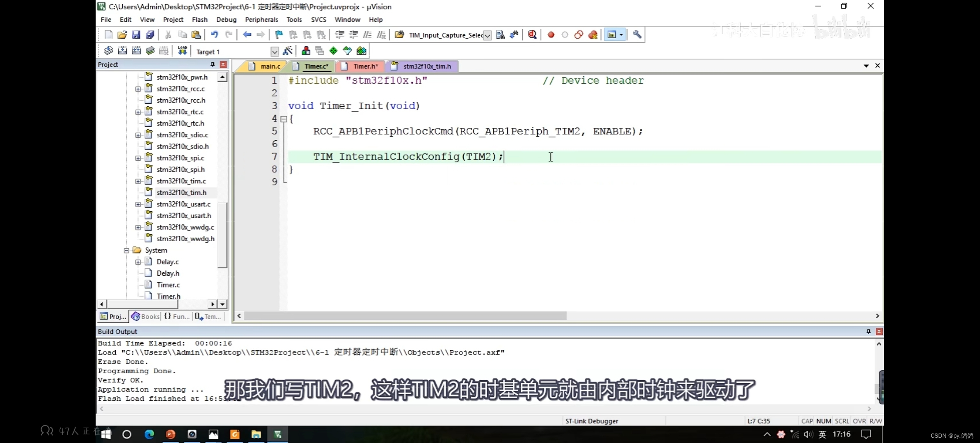
Task: Indent selected lines icon
Action: [339, 35]
